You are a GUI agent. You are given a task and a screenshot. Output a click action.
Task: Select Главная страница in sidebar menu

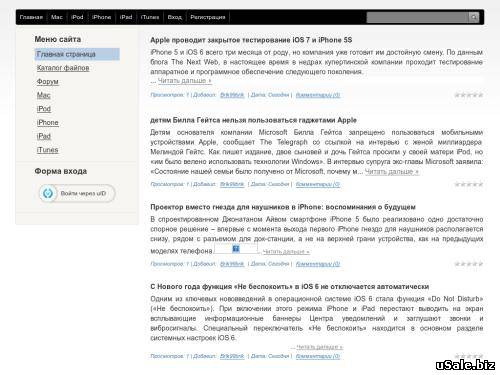(77, 54)
